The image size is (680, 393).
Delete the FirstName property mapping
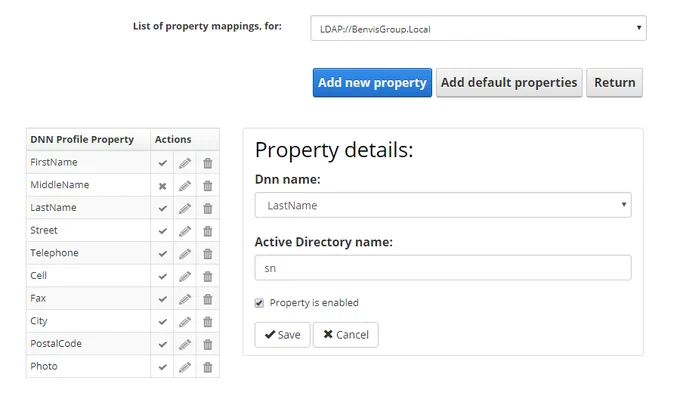(208, 163)
